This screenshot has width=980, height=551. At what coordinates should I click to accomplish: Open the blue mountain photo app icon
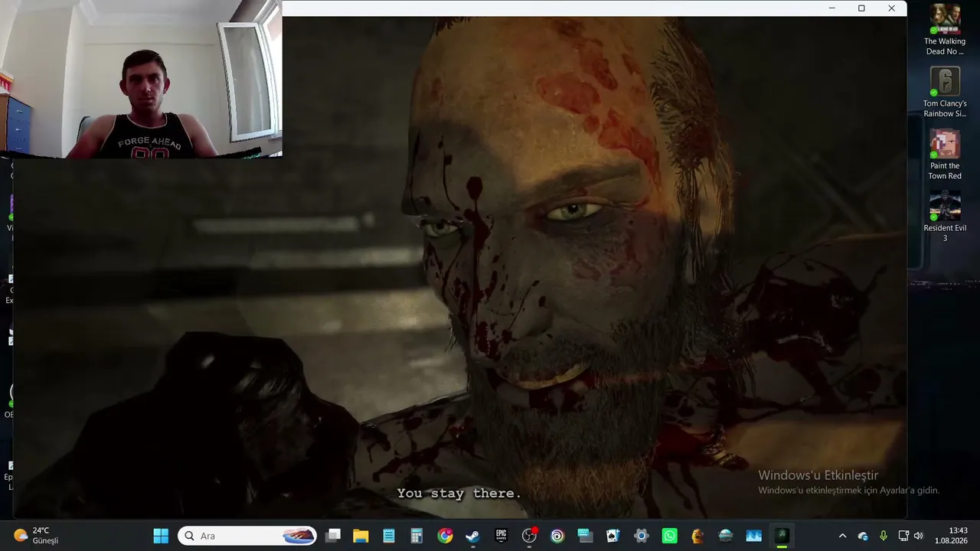tap(753, 536)
